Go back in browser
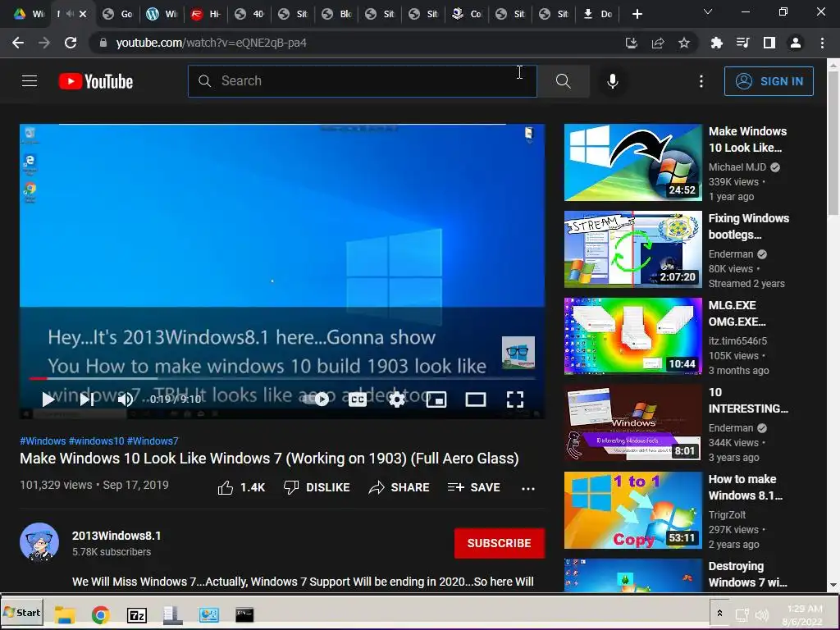The image size is (840, 630). (x=18, y=43)
